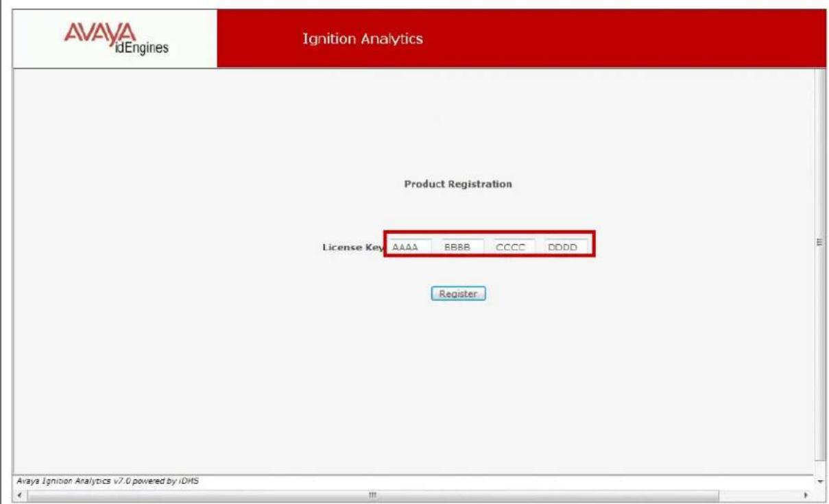The width and height of the screenshot is (829, 504).
Task: Click the license key field containing CCCC
Action: pos(514,245)
